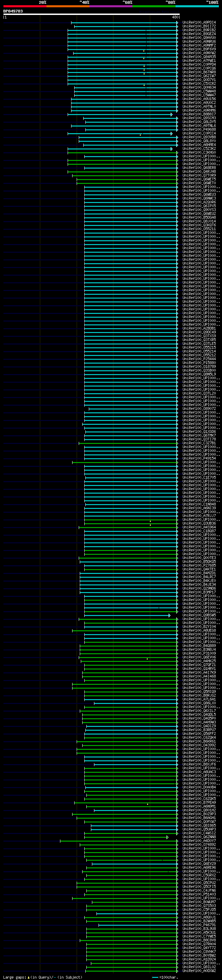Select the UniRef100_Q9SCM3 label
Image resolution: width=222 pixels, height=980 pixels.
coord(199,118)
